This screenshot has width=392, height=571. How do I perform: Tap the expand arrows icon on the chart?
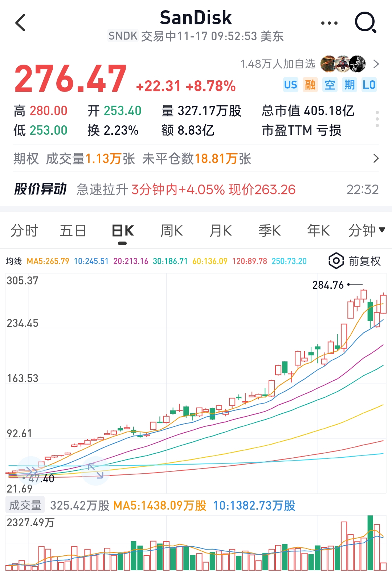tap(96, 471)
